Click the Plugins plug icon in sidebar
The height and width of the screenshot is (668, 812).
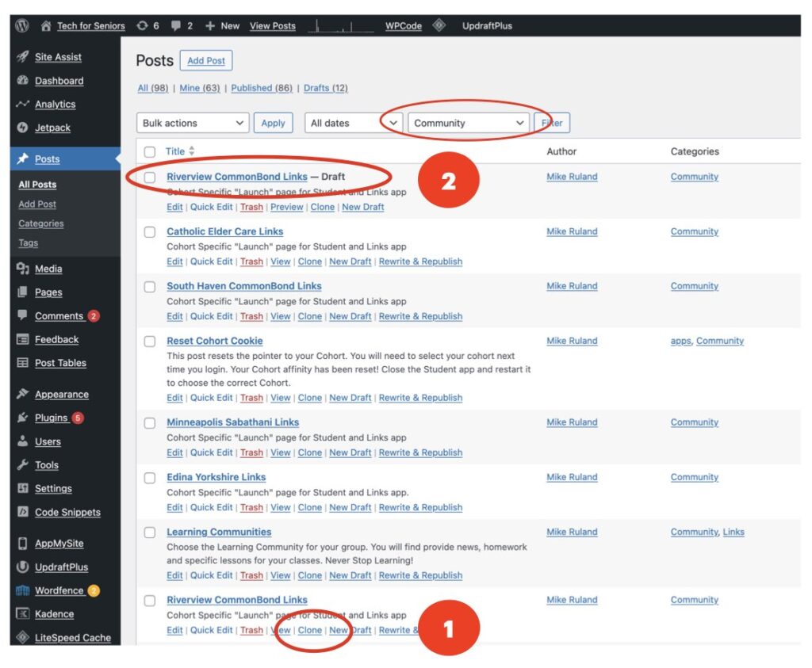point(22,418)
